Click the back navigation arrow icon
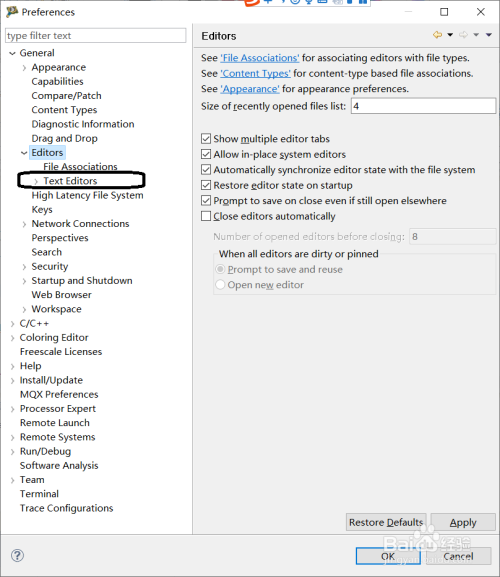Viewport: 500px width, 577px height. pos(437,35)
